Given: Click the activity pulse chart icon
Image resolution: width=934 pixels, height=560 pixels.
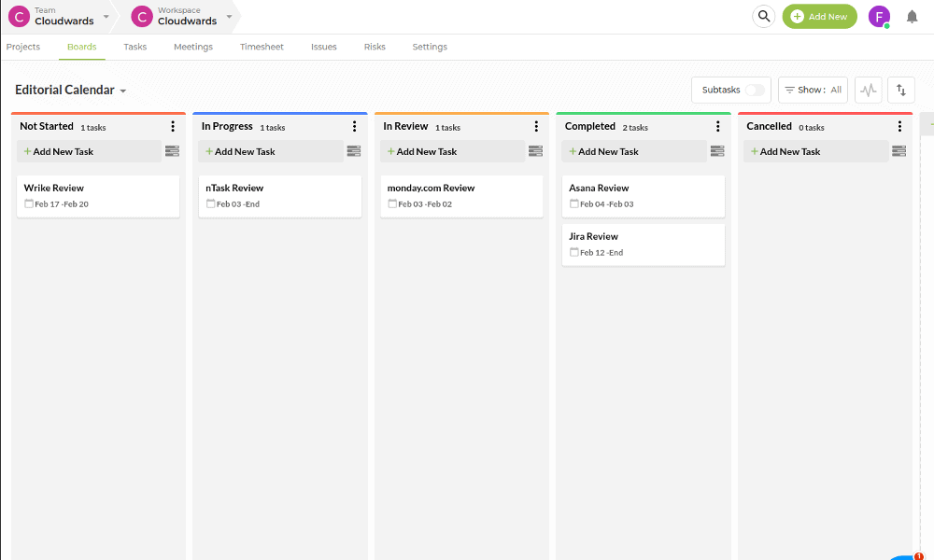Looking at the screenshot, I should (869, 90).
